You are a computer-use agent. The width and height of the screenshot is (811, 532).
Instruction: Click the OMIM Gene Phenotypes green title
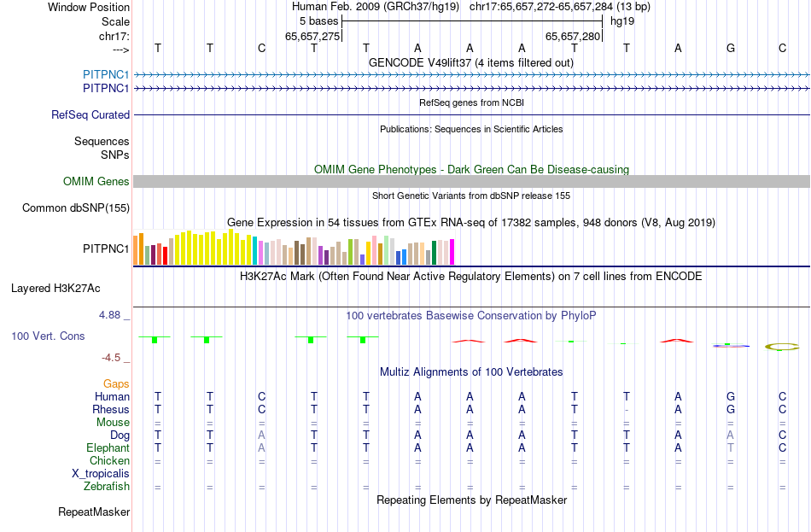click(471, 169)
